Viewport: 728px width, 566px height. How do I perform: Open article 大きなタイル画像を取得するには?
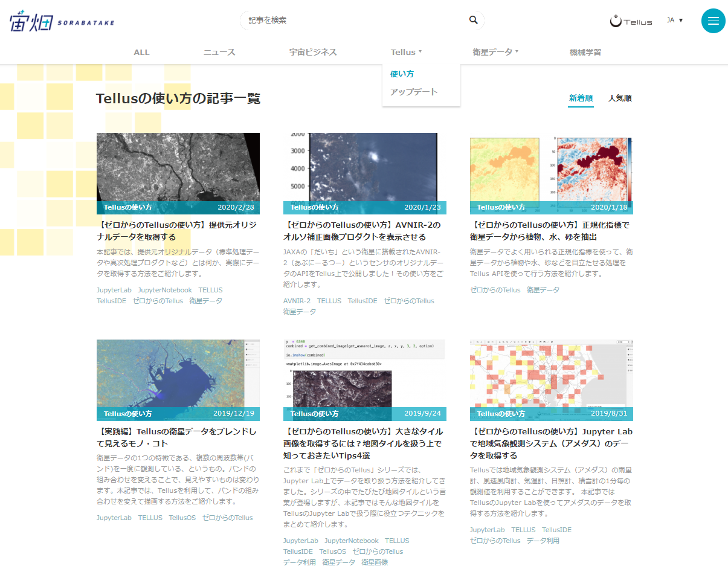pyautogui.click(x=363, y=443)
